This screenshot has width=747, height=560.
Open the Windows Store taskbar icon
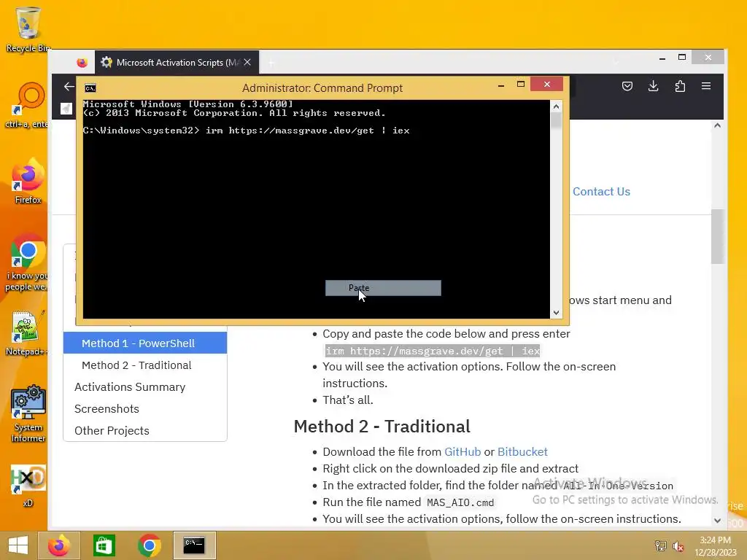(x=104, y=545)
